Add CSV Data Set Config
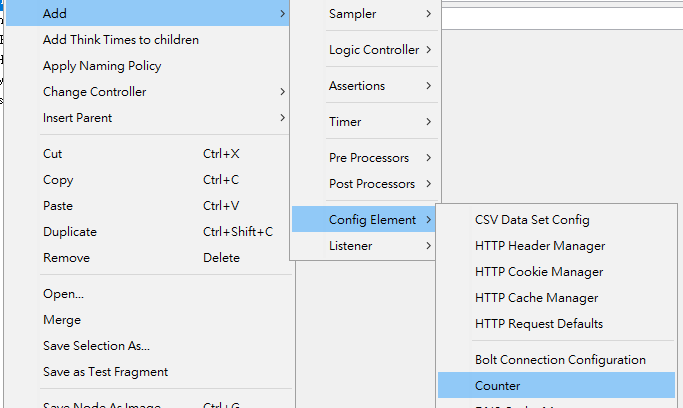Image resolution: width=683 pixels, height=408 pixels. coord(532,220)
